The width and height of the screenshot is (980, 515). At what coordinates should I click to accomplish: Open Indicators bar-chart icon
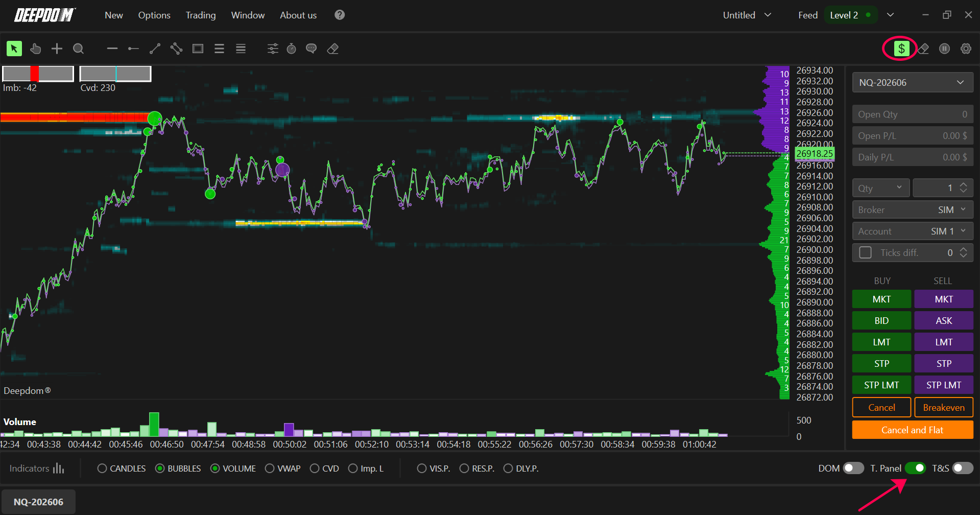pos(59,468)
